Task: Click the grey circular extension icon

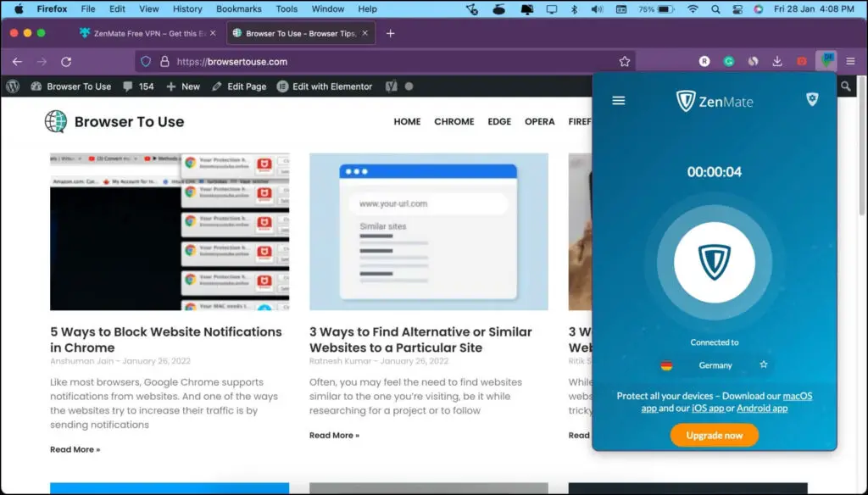Action: [x=753, y=62]
